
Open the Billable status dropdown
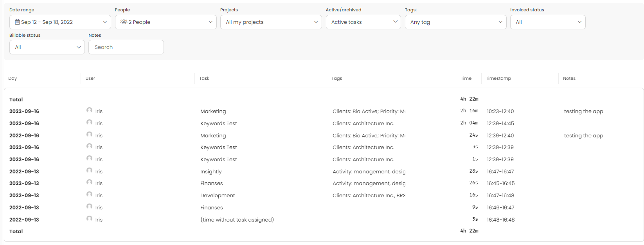pyautogui.click(x=47, y=47)
